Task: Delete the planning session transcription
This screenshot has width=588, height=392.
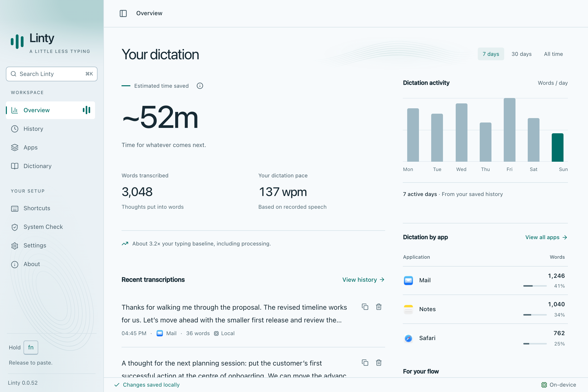Action: pos(379,363)
